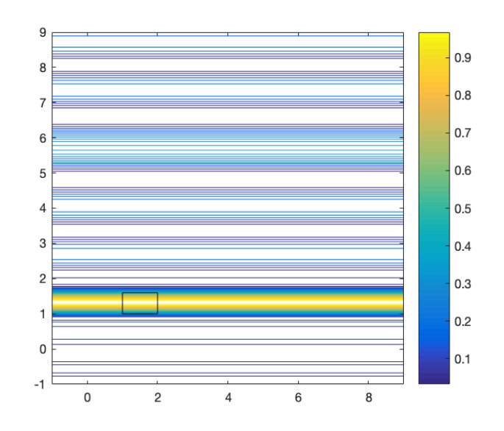Click the y-axis tick label 6
The width and height of the screenshot is (504, 431).
pos(43,138)
